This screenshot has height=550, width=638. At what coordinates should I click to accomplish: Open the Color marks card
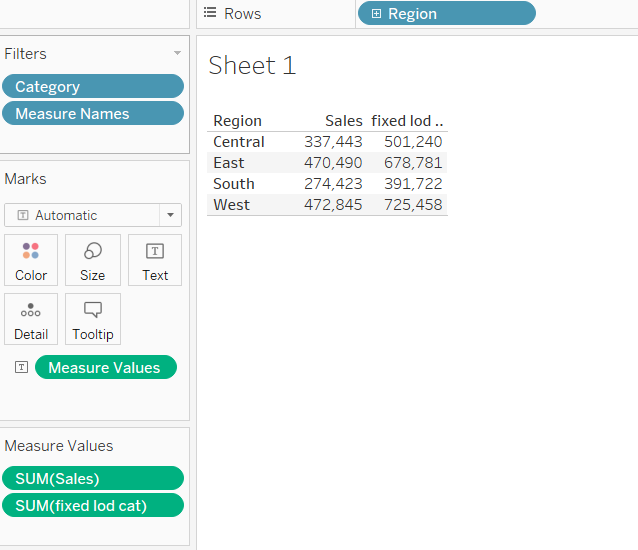pos(31,260)
